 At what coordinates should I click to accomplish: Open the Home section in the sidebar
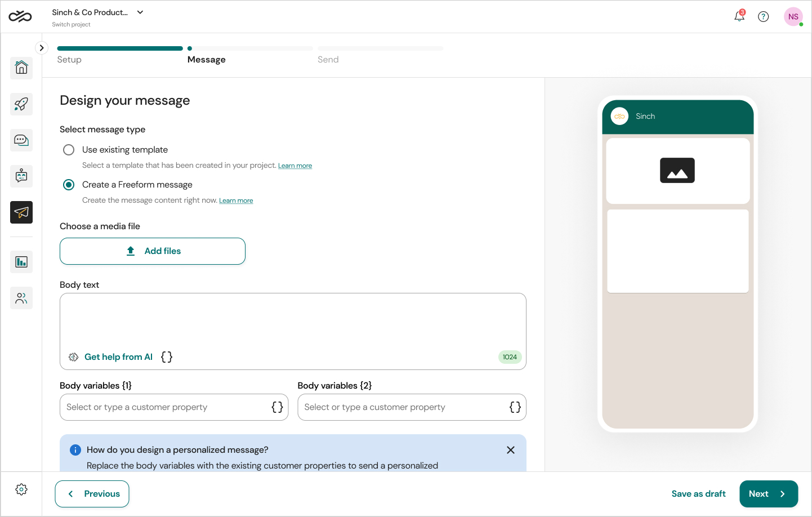pos(21,68)
